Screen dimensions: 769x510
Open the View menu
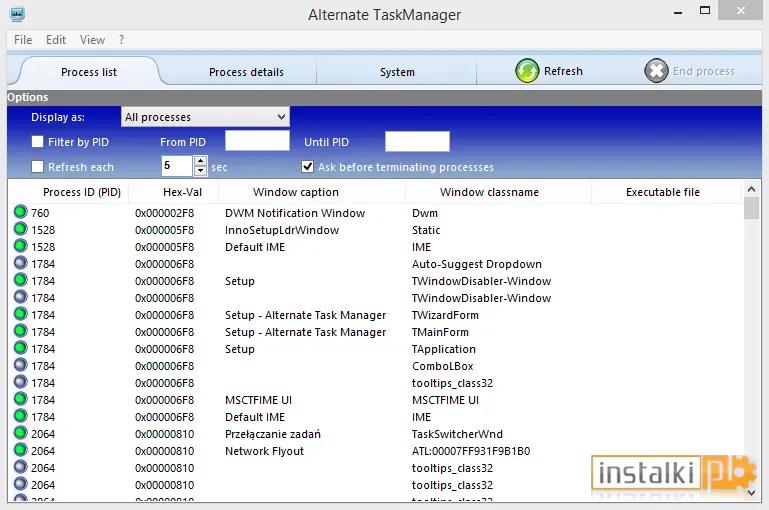coord(92,40)
